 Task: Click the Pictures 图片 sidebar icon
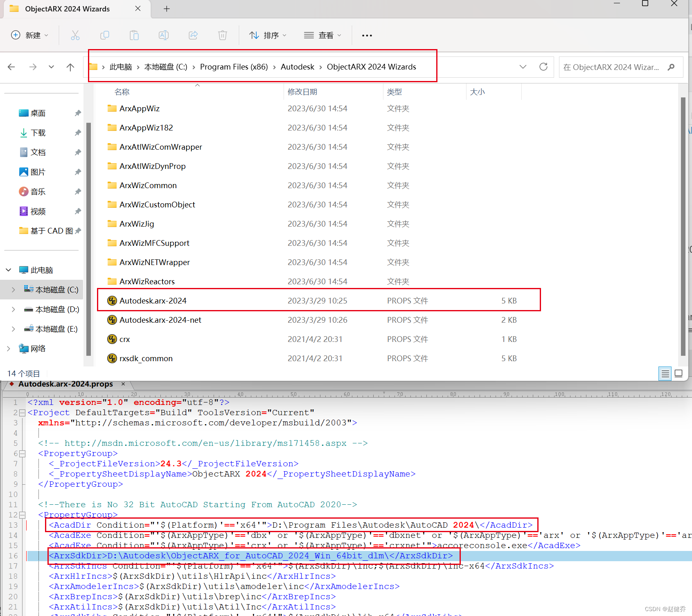coord(24,172)
